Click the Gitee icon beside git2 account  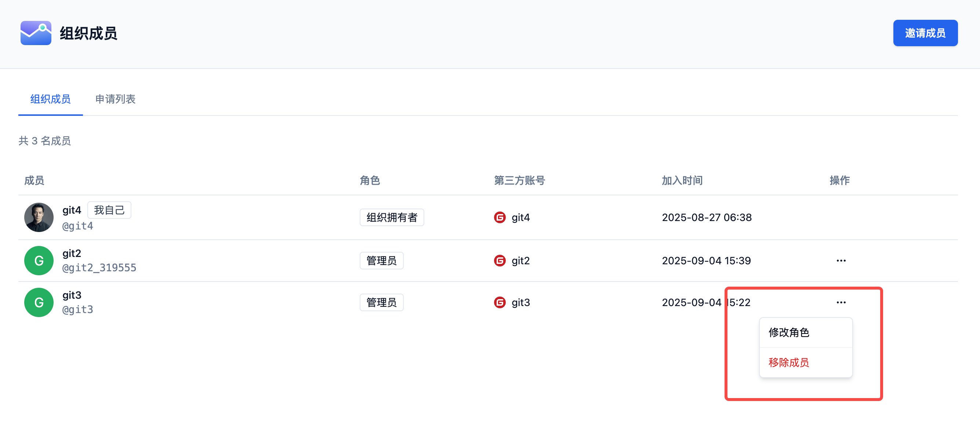click(500, 261)
